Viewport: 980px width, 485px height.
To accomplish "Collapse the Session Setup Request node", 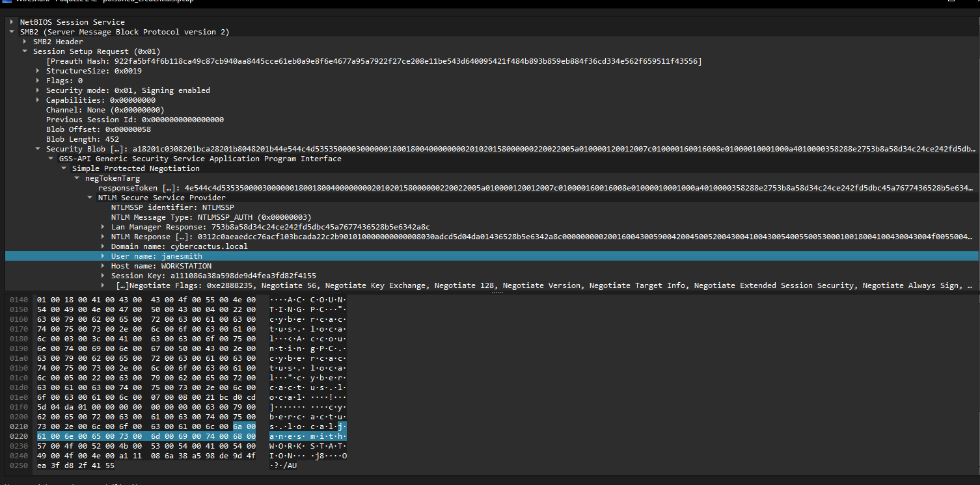I will [25, 51].
